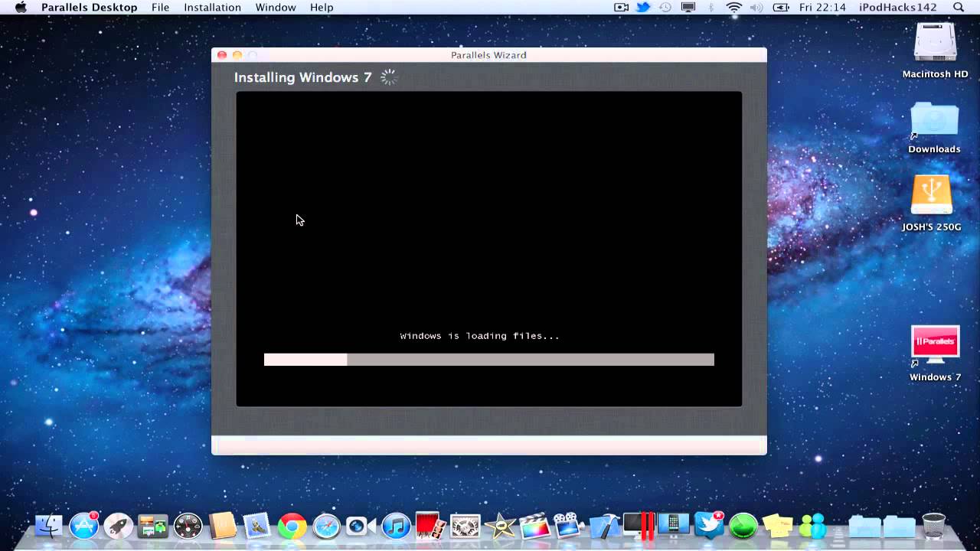Open Spotlight search magnifier
The width and height of the screenshot is (980, 551).
[959, 8]
